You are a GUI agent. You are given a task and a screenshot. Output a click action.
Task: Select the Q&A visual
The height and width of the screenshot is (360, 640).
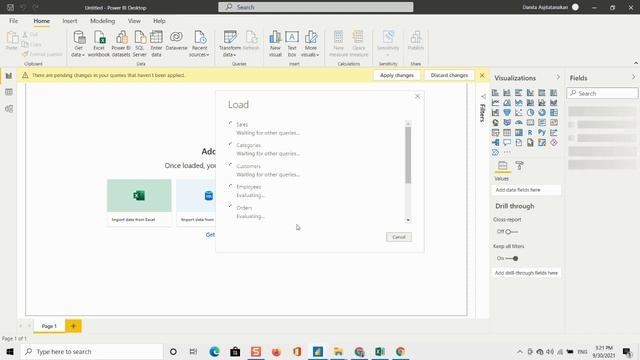point(507,142)
